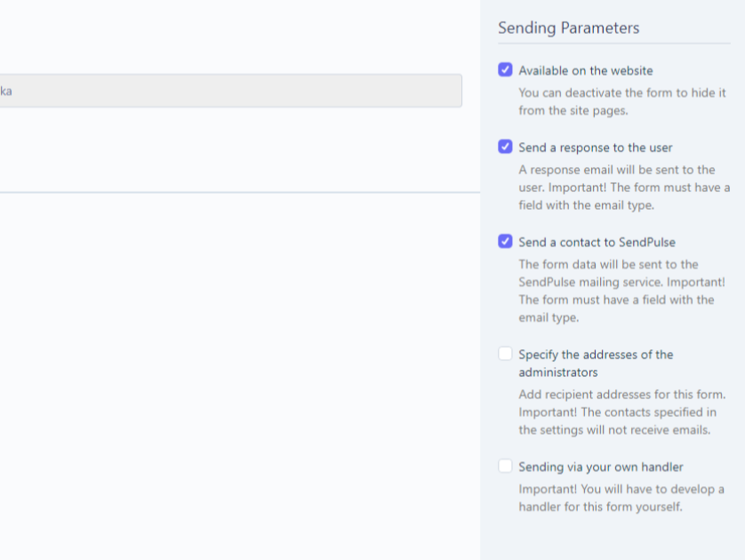Tick the Sending via your own handler checkbox
Image resolution: width=745 pixels, height=560 pixels.
tap(505, 466)
